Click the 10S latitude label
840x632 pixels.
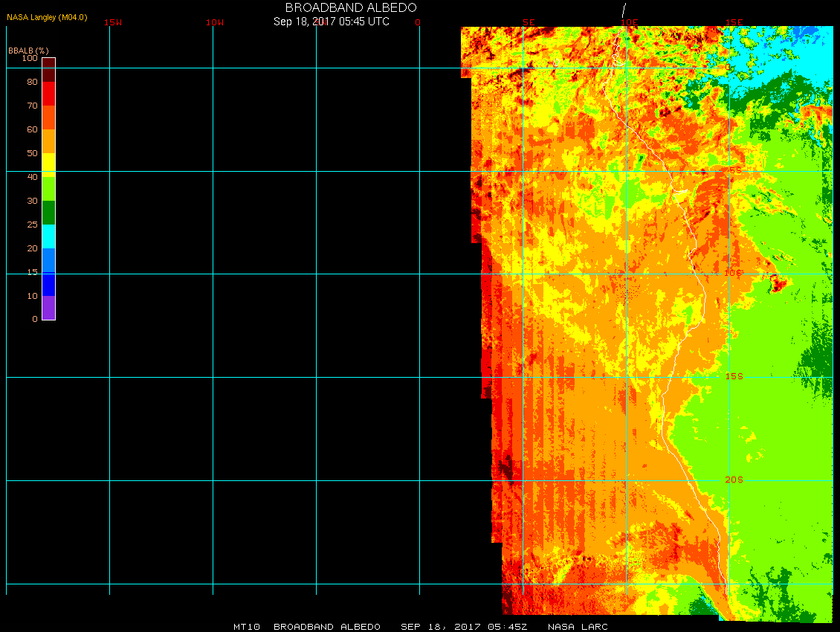coord(734,273)
